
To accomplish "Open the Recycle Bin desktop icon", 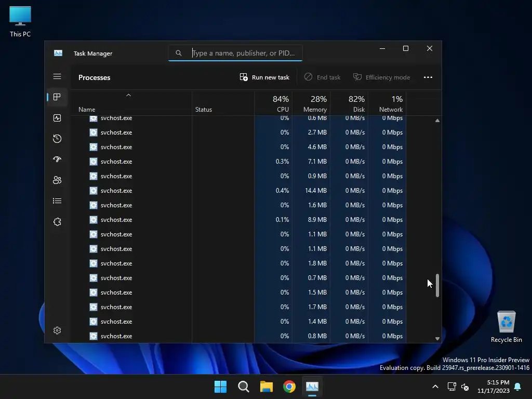I will [506, 327].
